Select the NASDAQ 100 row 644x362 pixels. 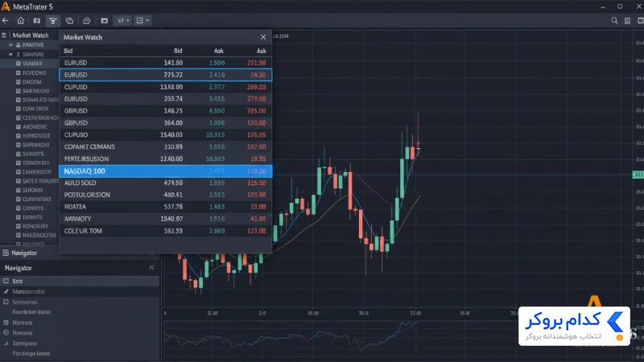pyautogui.click(x=166, y=171)
